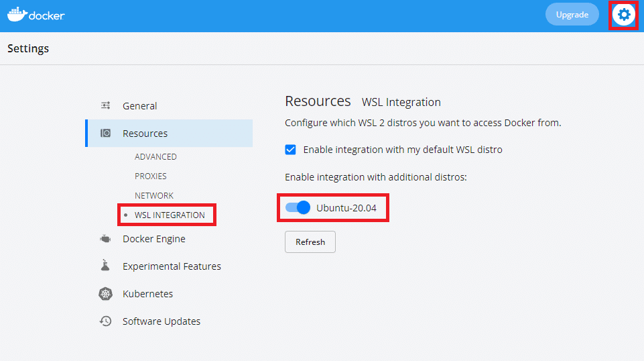
Task: Click the Ubuntu-20.04 distro label
Action: 346,208
